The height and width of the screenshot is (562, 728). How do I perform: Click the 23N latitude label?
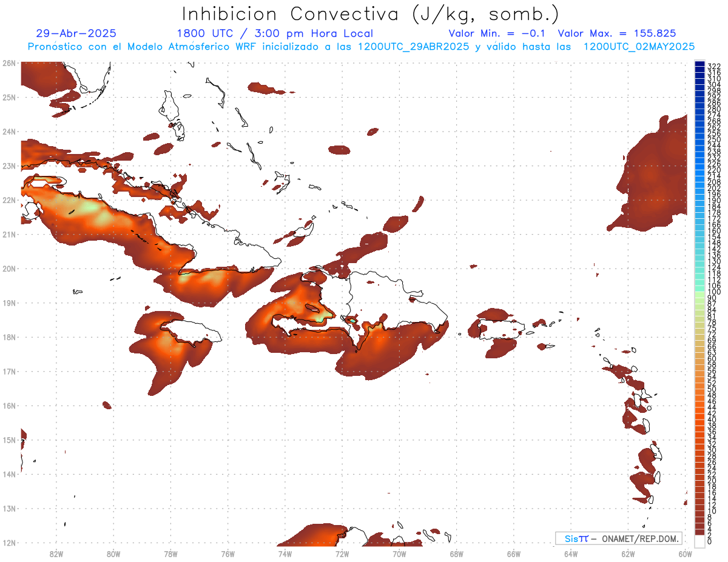pyautogui.click(x=8, y=166)
